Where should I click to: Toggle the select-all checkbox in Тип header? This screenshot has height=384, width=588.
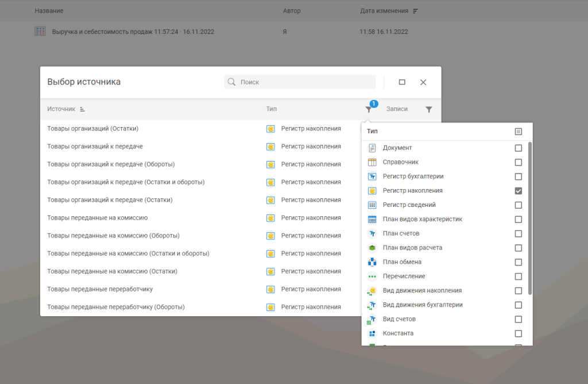518,132
